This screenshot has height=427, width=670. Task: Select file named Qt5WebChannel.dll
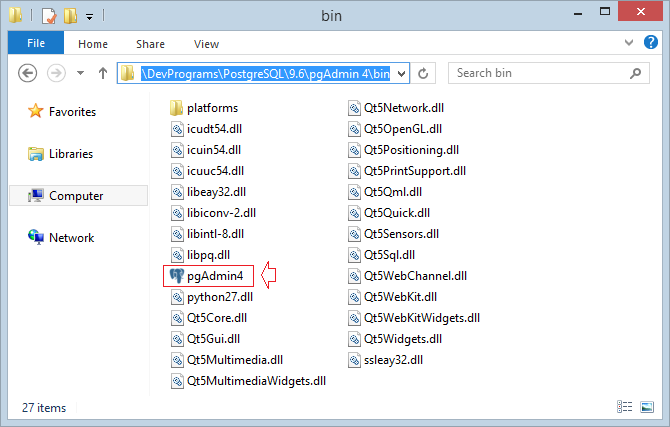click(x=415, y=276)
